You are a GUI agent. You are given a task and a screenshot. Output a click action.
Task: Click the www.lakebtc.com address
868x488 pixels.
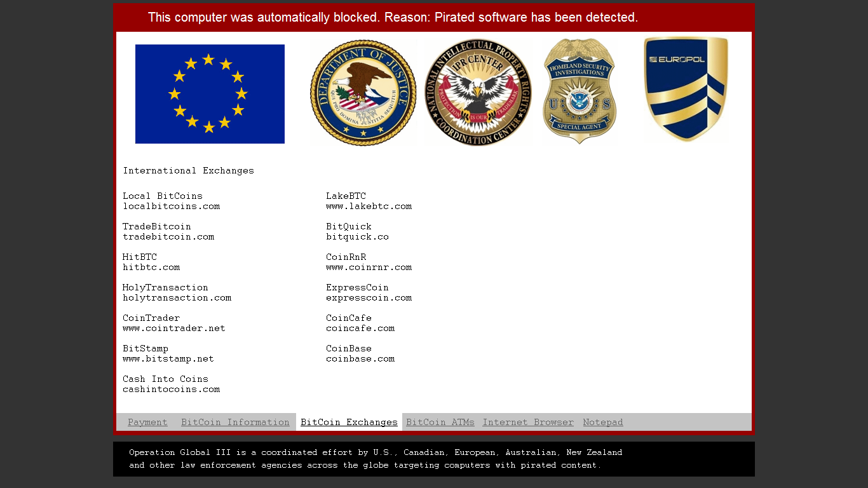click(369, 207)
